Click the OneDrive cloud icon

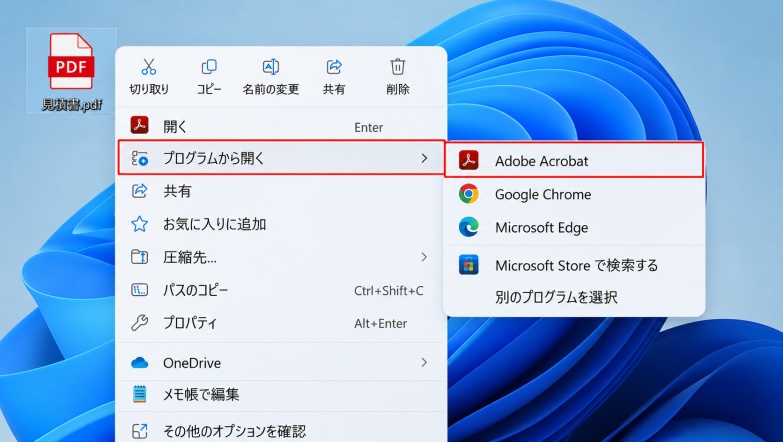point(139,363)
